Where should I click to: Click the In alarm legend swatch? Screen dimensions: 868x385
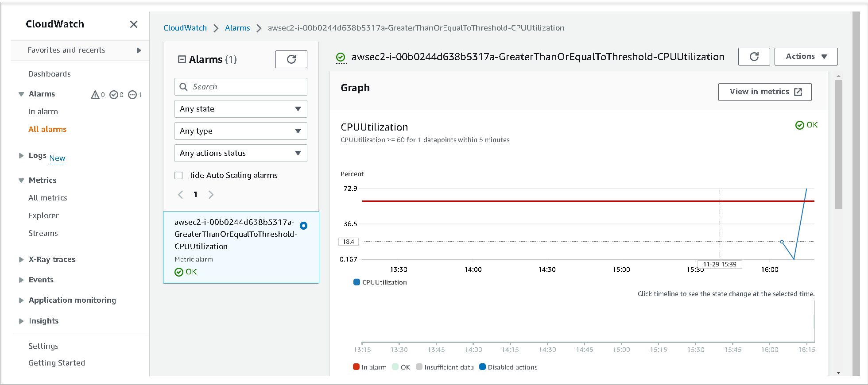(356, 367)
